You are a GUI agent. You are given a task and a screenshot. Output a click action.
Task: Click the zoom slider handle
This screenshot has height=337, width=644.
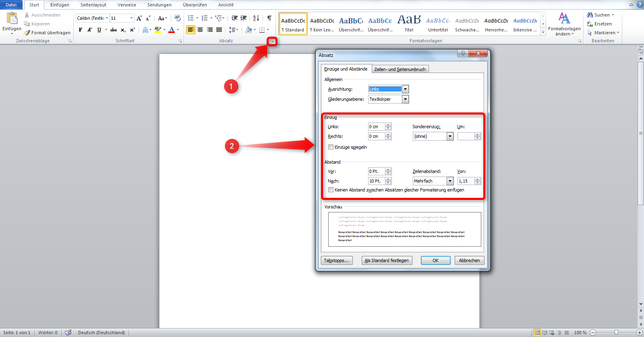point(616,333)
